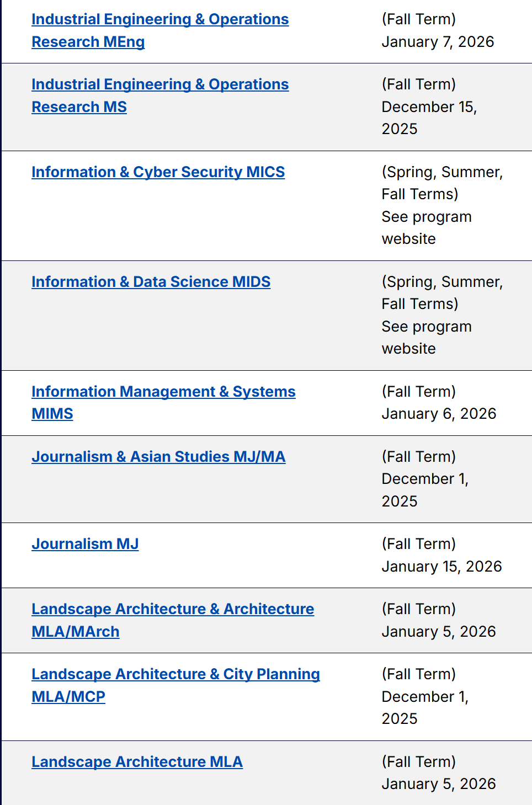532x805 pixels.
Task: Open Landscape Architecture & Architecture MLA/MArch link
Action: [x=173, y=609]
